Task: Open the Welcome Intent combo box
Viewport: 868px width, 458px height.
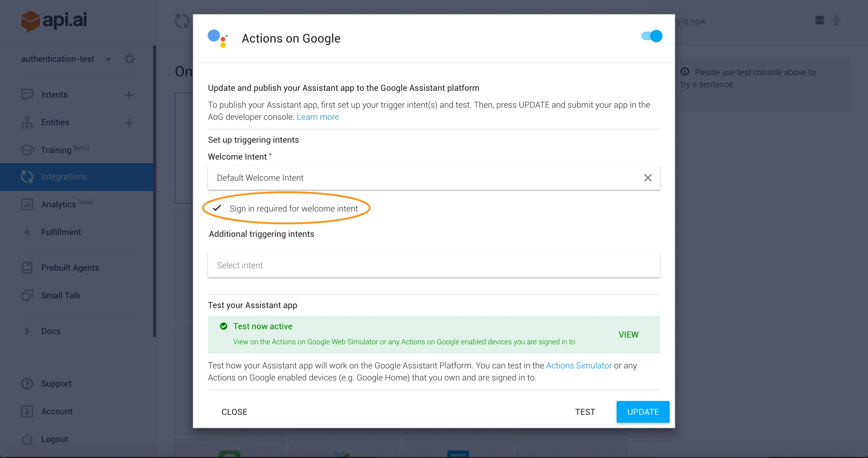Action: 425,178
